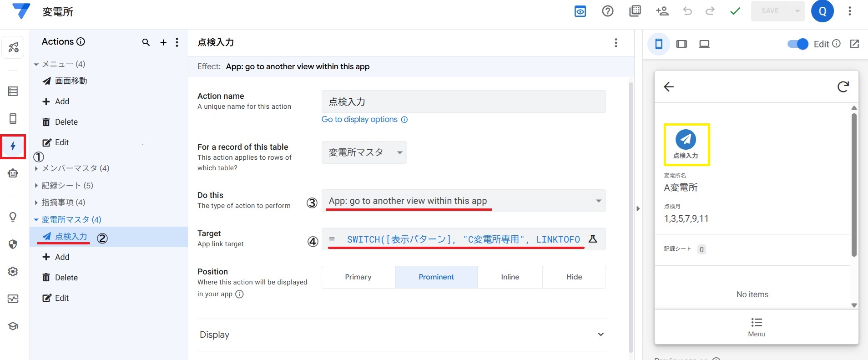Viewport: 868px width, 360px height.
Task: Toggle the Edit switch in preview
Action: coord(797,44)
